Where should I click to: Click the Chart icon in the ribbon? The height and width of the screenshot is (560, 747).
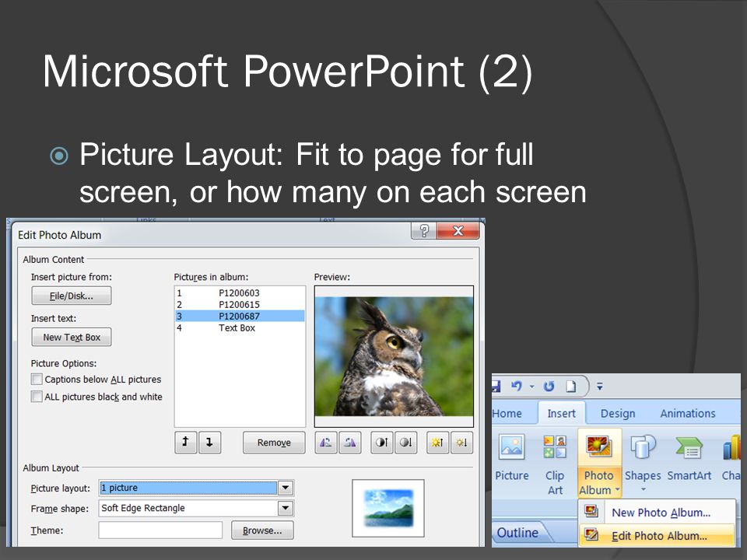tap(731, 447)
